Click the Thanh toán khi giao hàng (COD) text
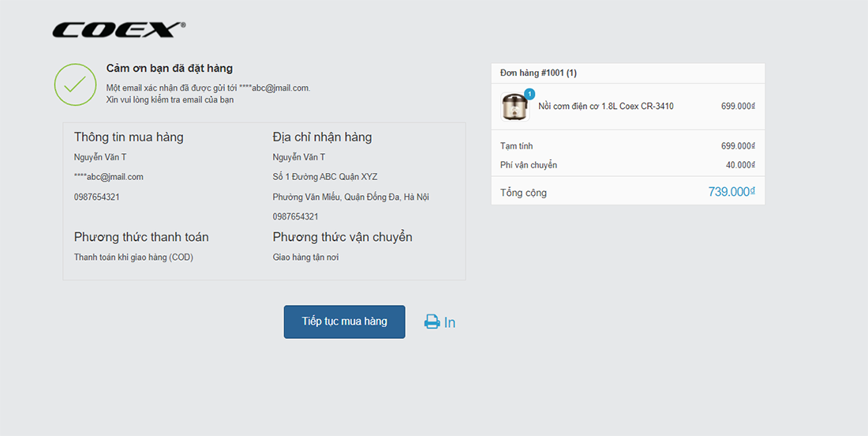Screen dimensions: 868x436 [133, 257]
